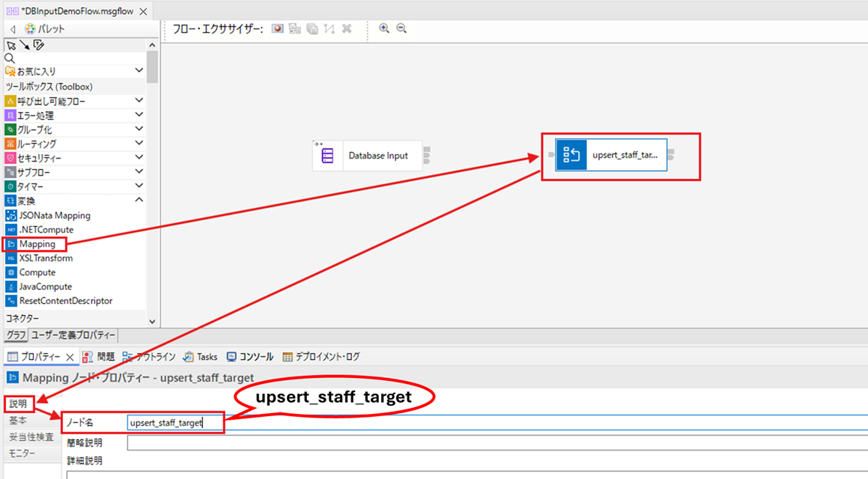868x479 pixels.
Task: Open the 妥当性検査 properties section
Action: click(31, 437)
